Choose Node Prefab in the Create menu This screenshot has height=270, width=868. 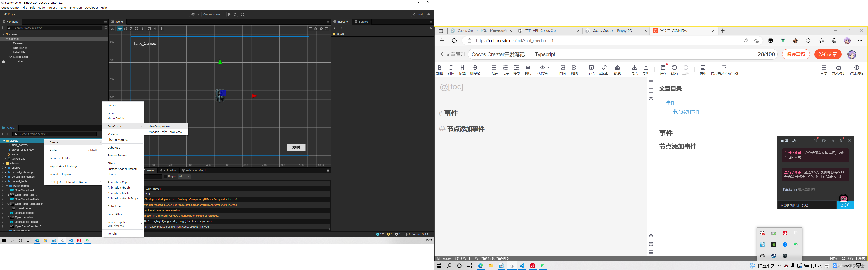[x=123, y=119]
